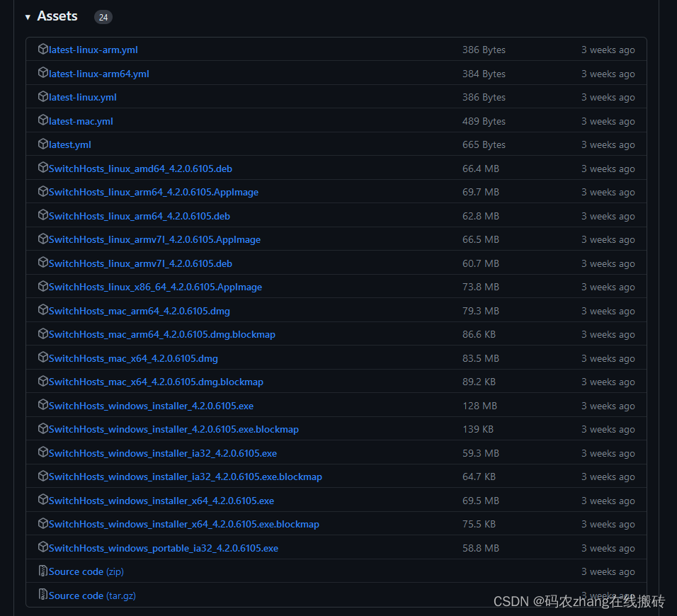Click package icon beside windows_installer_4.2.0.6105.exe

point(42,405)
